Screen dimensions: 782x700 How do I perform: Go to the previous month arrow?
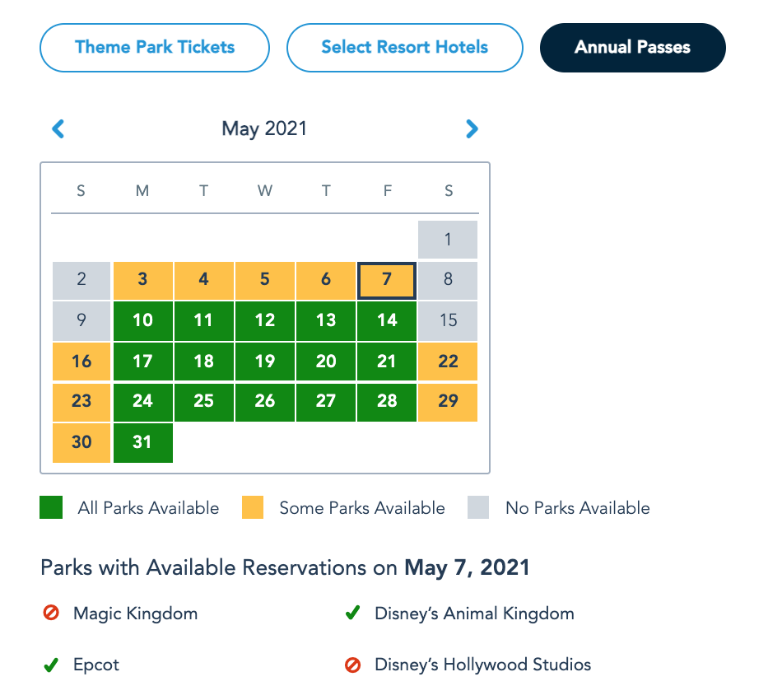click(x=58, y=128)
